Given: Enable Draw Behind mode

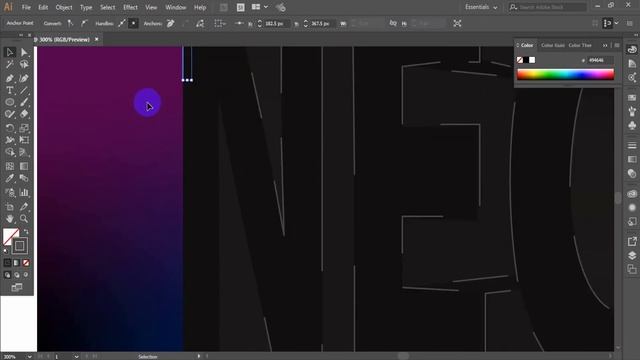Looking at the screenshot, I should coord(17,275).
